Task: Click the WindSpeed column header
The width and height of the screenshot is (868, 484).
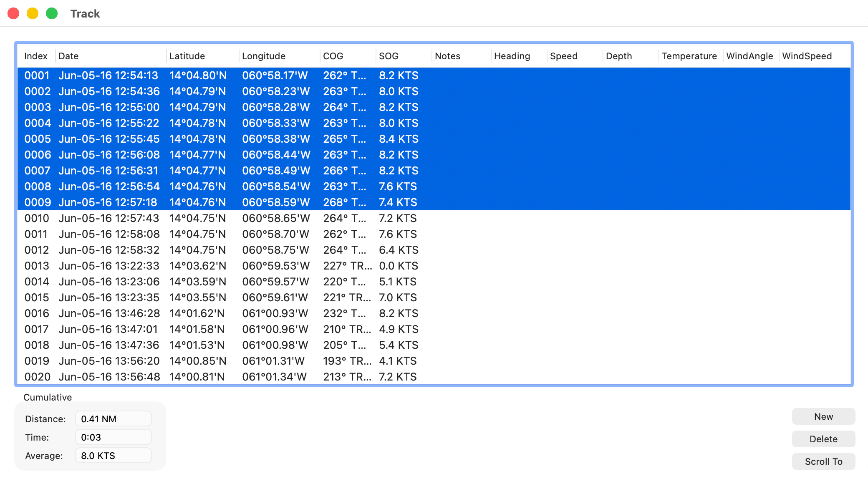Action: point(814,56)
